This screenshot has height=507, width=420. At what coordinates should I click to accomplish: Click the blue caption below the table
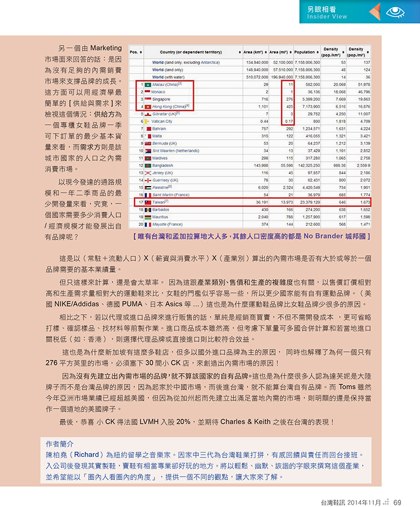tap(252, 237)
